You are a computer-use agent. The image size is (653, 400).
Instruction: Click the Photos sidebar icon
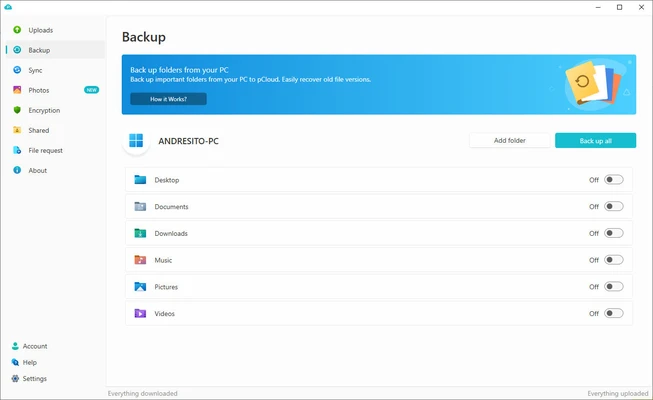click(17, 90)
